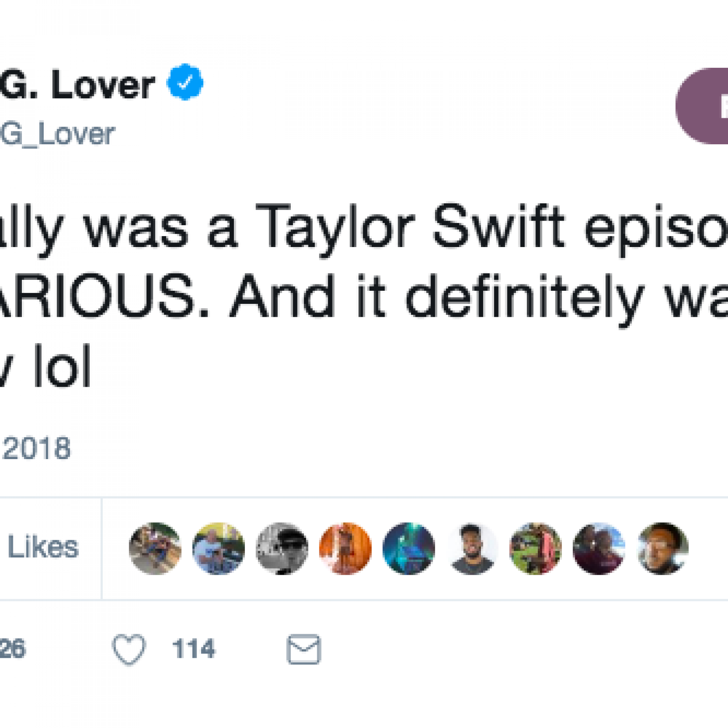Open the teal concert-lit liker avatar
The image size is (728, 728).
pyautogui.click(x=409, y=548)
